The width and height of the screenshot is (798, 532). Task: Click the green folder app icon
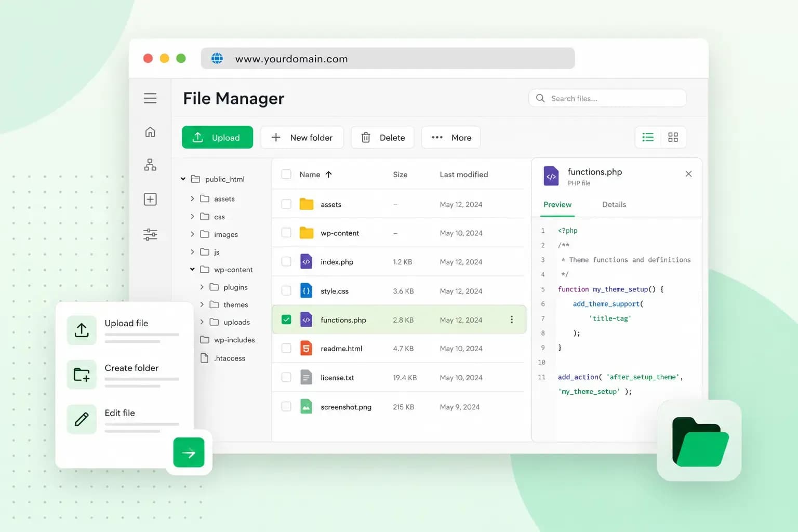699,441
